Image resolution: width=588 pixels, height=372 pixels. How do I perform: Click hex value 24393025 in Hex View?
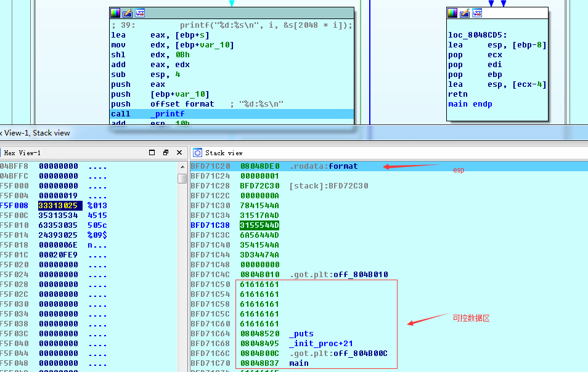coord(58,235)
